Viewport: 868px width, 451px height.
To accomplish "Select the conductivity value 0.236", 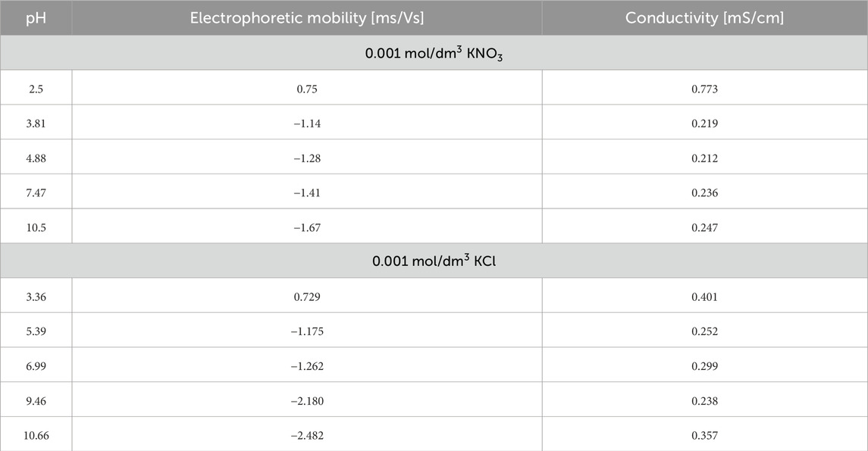I will [x=704, y=193].
